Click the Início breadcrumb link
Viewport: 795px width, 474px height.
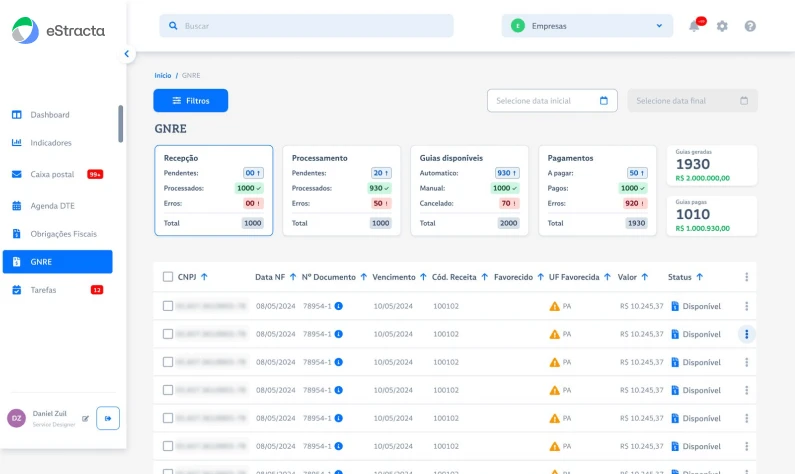point(162,75)
